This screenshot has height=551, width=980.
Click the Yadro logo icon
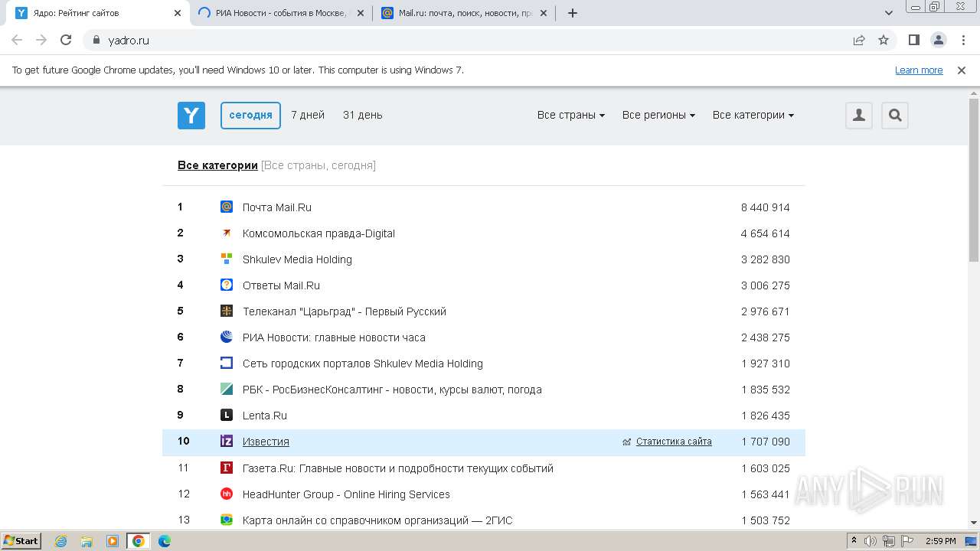tap(191, 116)
